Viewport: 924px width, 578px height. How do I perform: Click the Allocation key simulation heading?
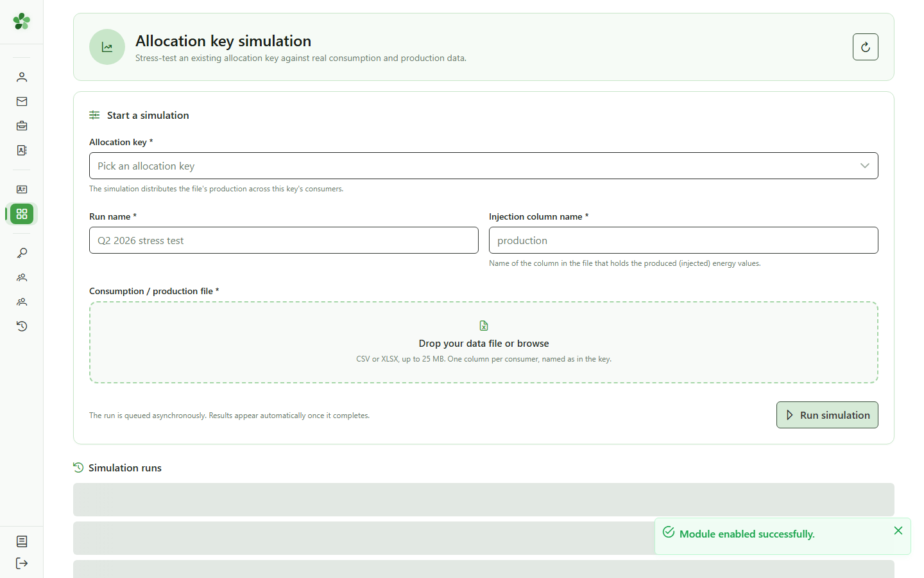pyautogui.click(x=223, y=41)
